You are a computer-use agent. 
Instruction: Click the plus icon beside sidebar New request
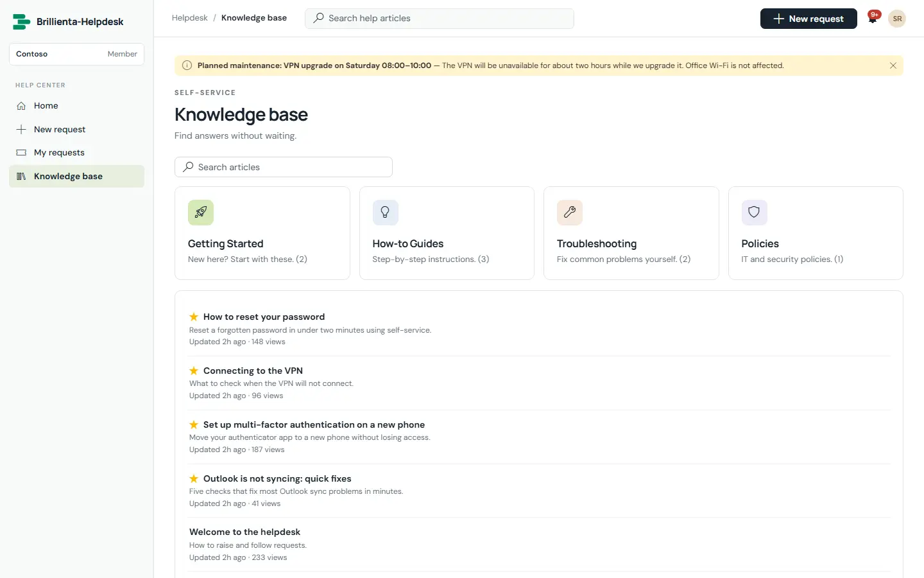21,129
